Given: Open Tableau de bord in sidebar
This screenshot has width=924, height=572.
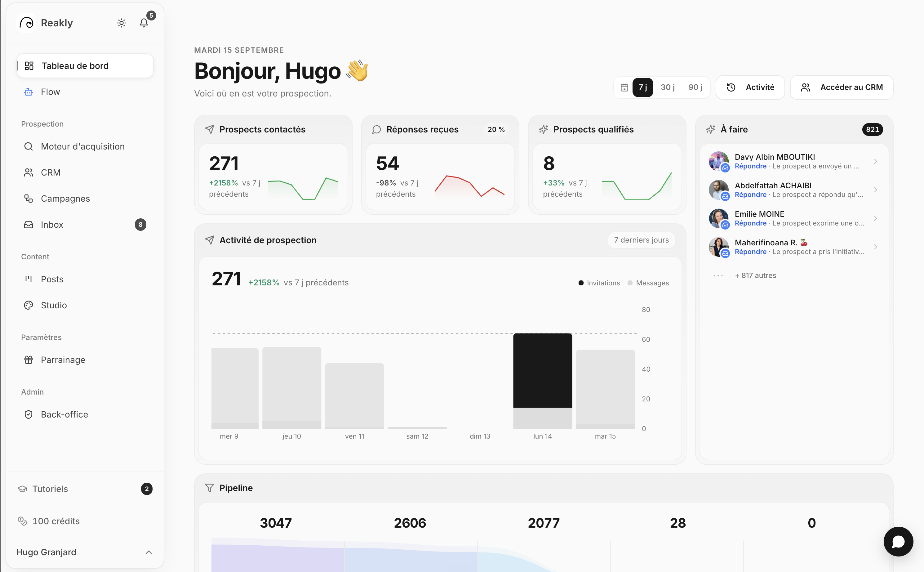Looking at the screenshot, I should coord(85,66).
